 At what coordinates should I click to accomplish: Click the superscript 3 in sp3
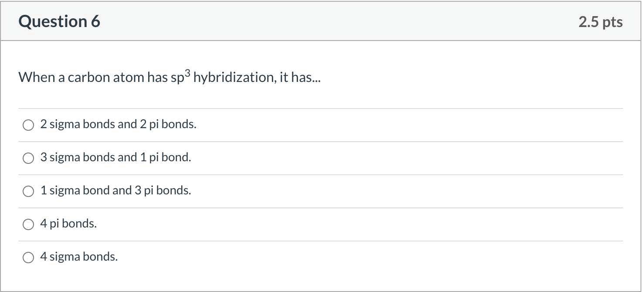click(187, 73)
